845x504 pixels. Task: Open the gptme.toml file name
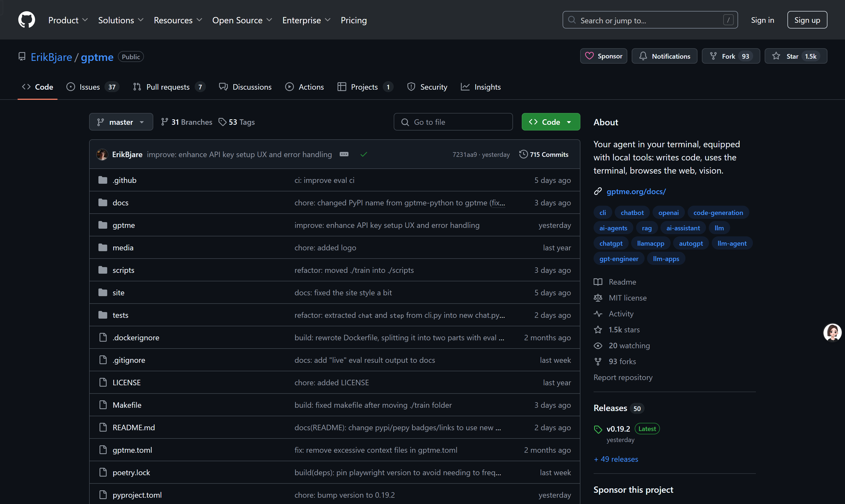tap(132, 450)
